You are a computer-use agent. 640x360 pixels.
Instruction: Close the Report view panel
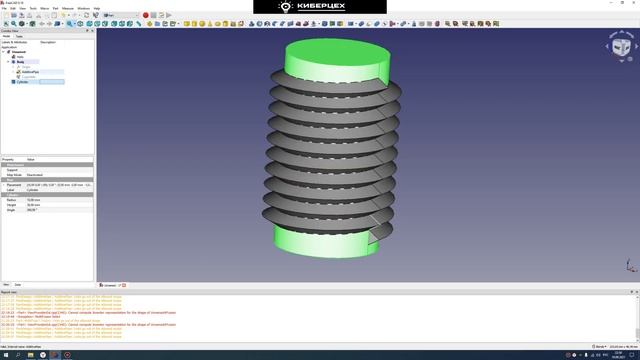point(637,292)
